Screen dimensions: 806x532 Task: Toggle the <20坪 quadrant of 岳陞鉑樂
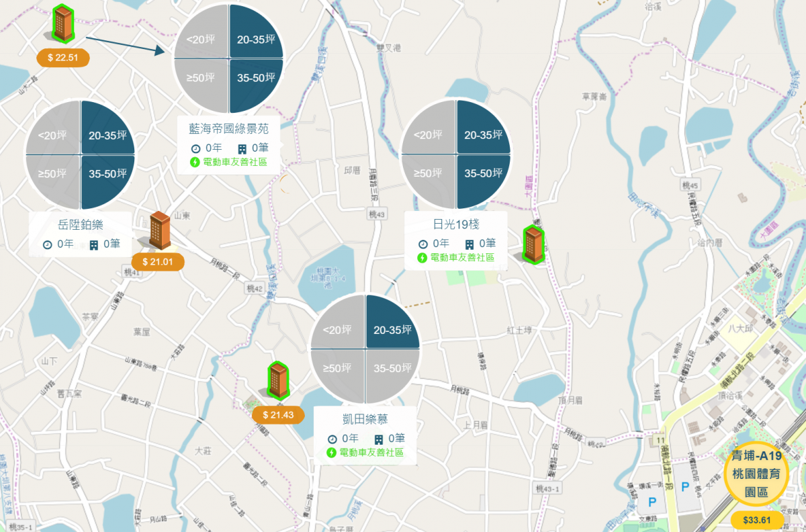point(52,128)
